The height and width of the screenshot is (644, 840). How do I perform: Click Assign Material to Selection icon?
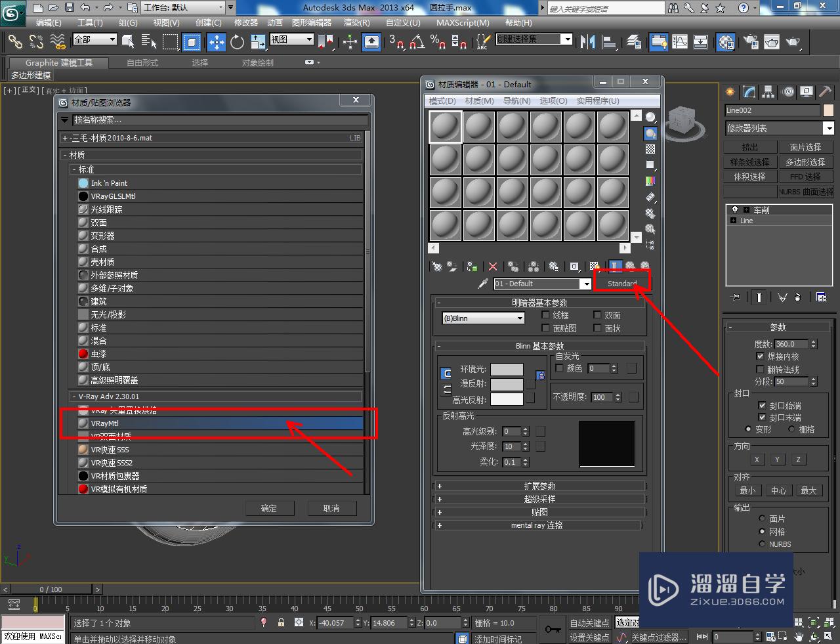click(472, 267)
